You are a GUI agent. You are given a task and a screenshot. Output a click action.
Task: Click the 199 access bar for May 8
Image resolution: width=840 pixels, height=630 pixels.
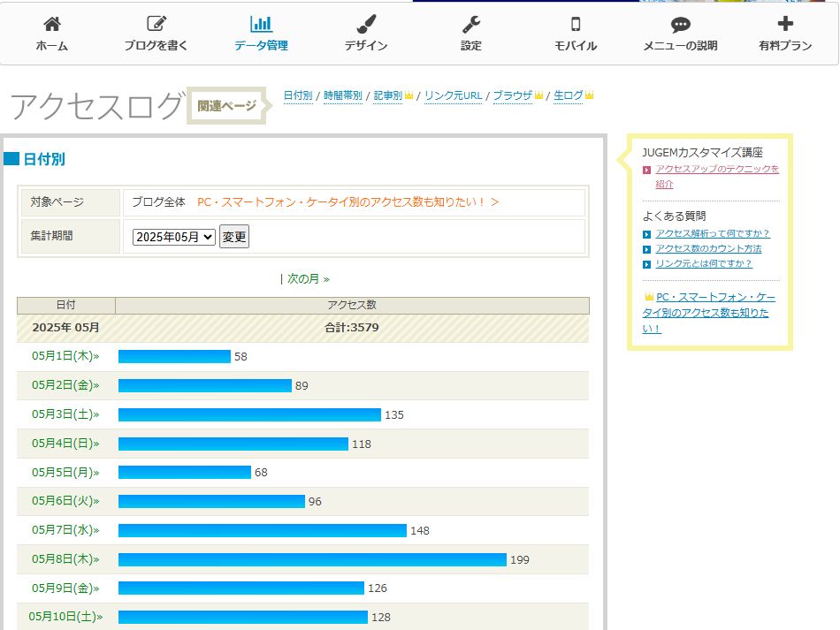point(312,559)
